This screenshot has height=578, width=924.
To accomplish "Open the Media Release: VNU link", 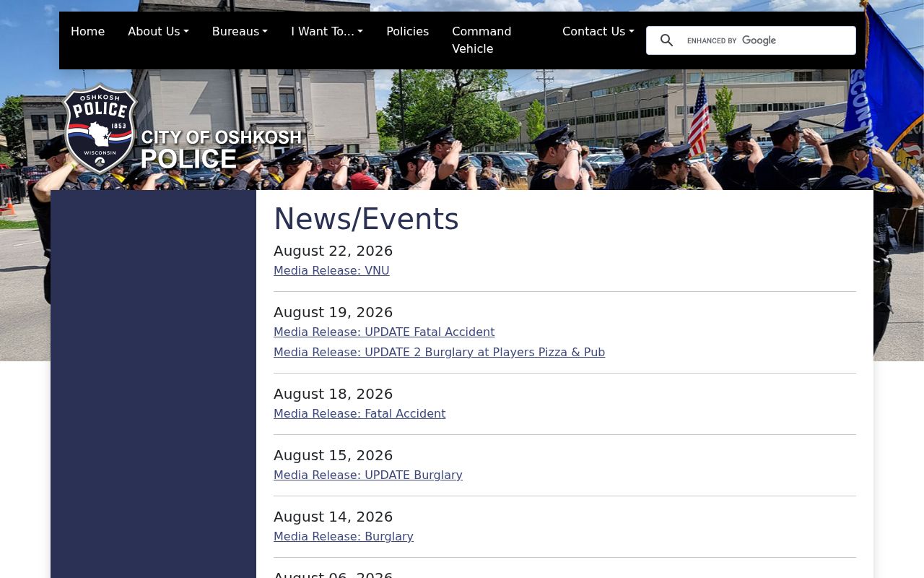I will (x=331, y=271).
